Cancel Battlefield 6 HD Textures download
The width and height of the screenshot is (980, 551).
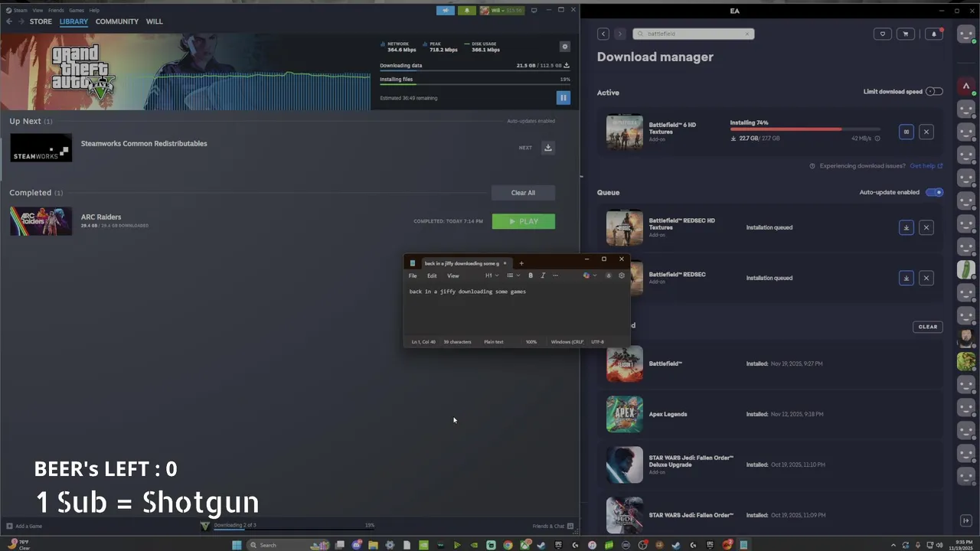pyautogui.click(x=926, y=132)
